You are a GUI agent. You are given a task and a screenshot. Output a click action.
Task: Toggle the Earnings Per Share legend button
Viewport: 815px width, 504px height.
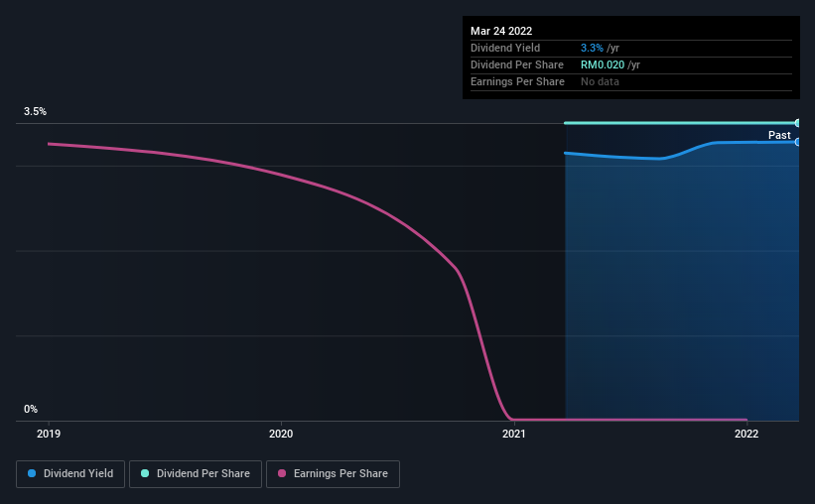tap(333, 474)
